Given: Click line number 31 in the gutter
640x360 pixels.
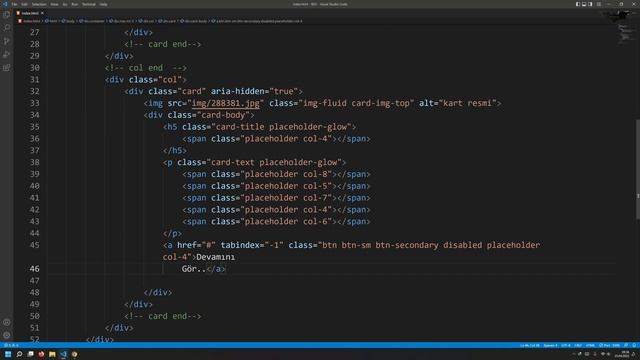Looking at the screenshot, I should click(34, 80).
